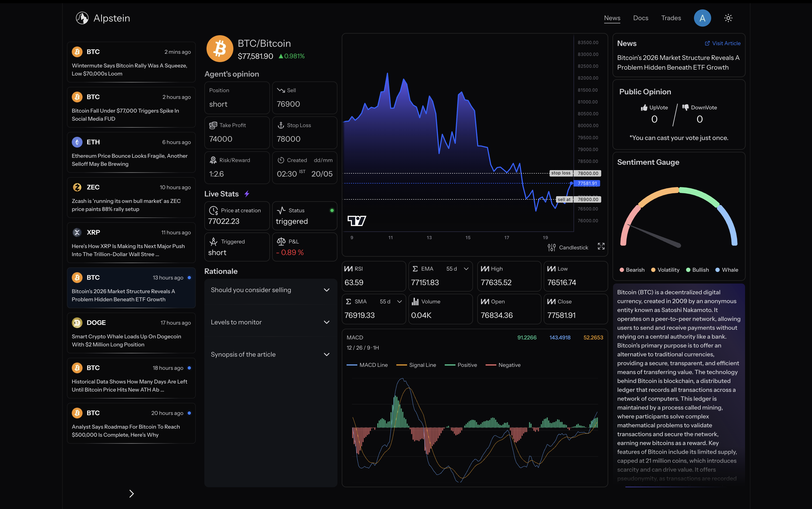Expand Should you consider selling section
Screen dimensions: 812x509
271,290
